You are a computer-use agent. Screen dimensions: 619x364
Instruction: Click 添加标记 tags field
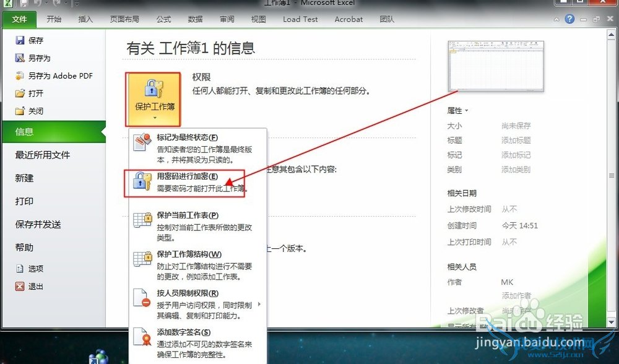[516, 155]
